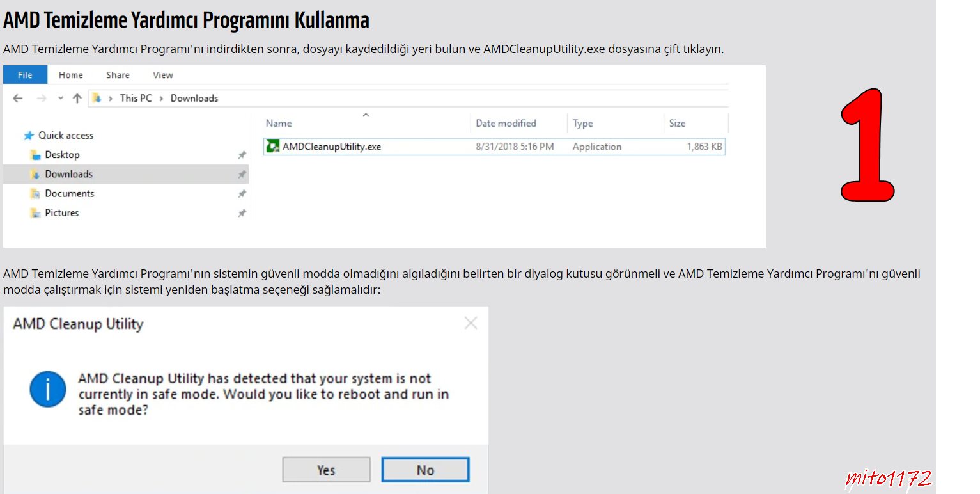980x494 pixels.
Task: Click the Documents folder icon
Action: [x=36, y=193]
